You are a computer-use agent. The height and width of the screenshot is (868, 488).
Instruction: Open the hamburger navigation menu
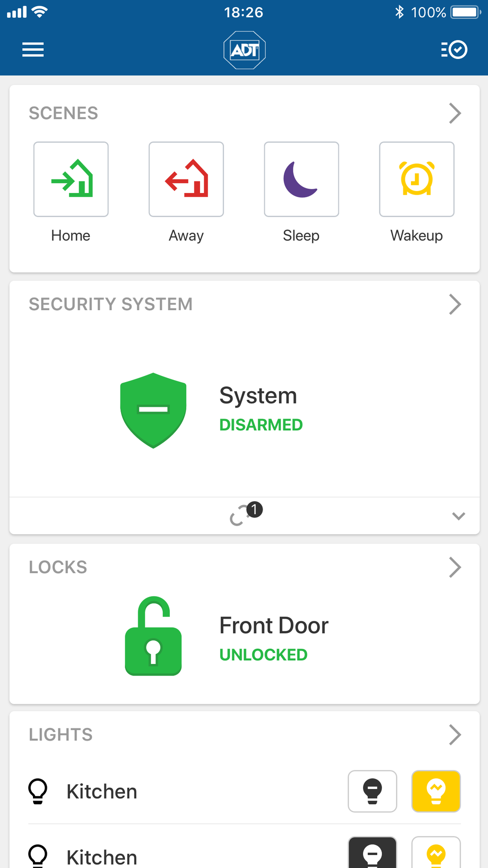pos(33,50)
